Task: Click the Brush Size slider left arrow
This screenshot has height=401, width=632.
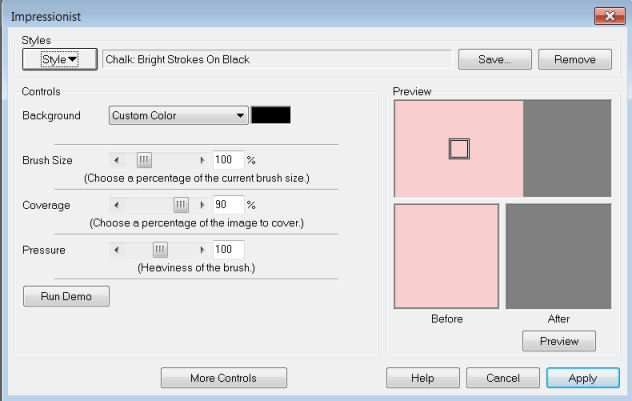Action: [x=116, y=160]
